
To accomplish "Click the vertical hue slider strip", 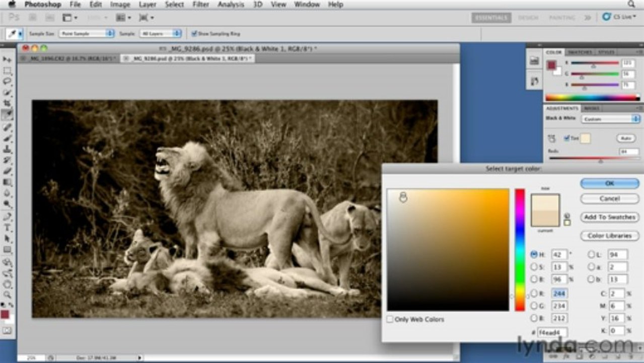I will tap(520, 250).
